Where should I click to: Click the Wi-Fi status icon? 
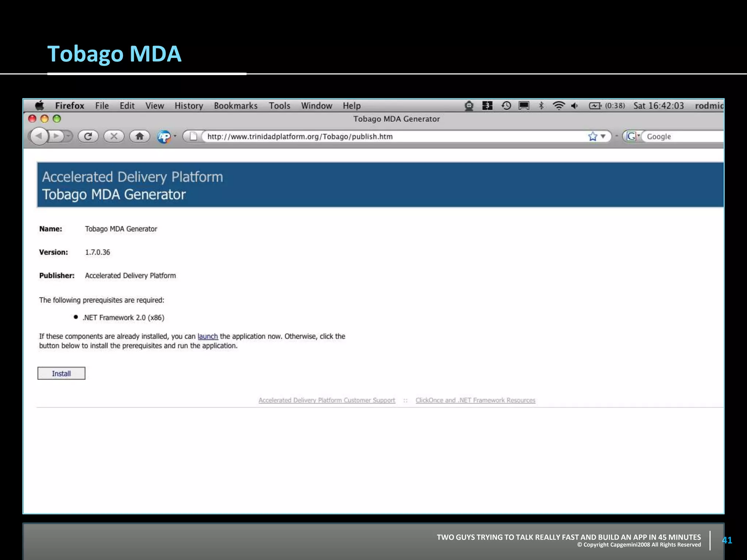tap(558, 106)
